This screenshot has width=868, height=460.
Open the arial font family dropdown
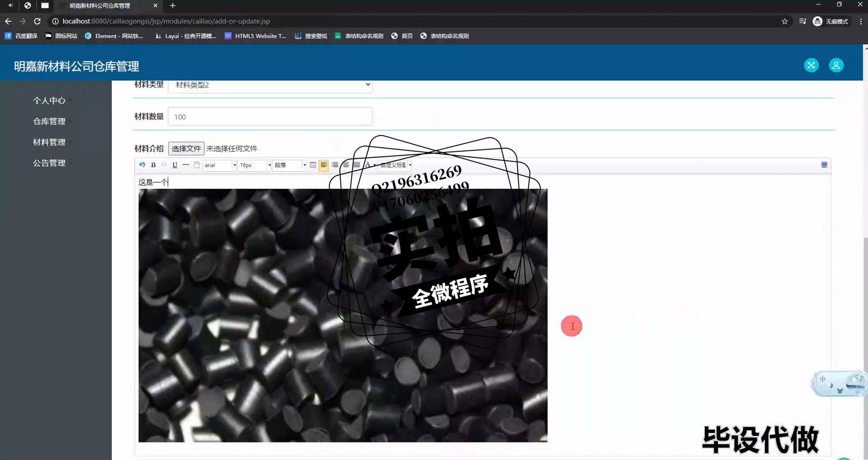(220, 165)
